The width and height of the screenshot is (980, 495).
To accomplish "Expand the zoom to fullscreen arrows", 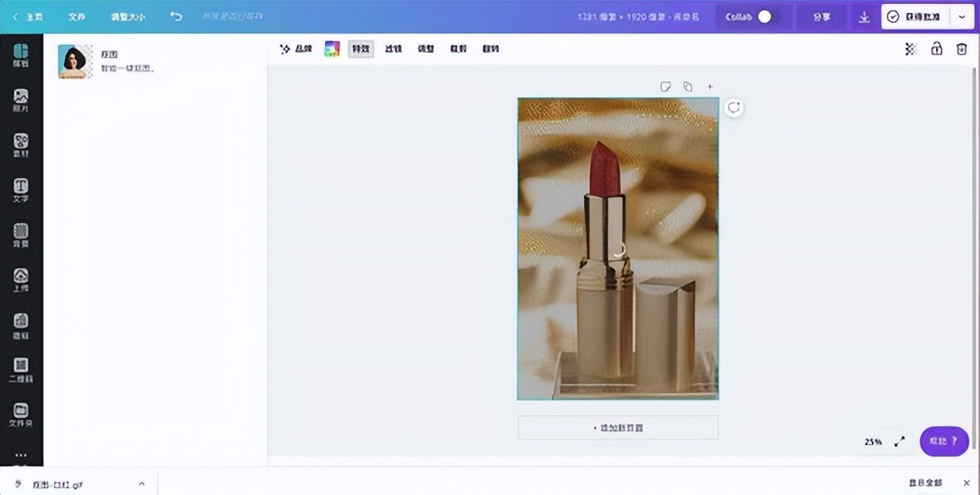I will [x=899, y=441].
